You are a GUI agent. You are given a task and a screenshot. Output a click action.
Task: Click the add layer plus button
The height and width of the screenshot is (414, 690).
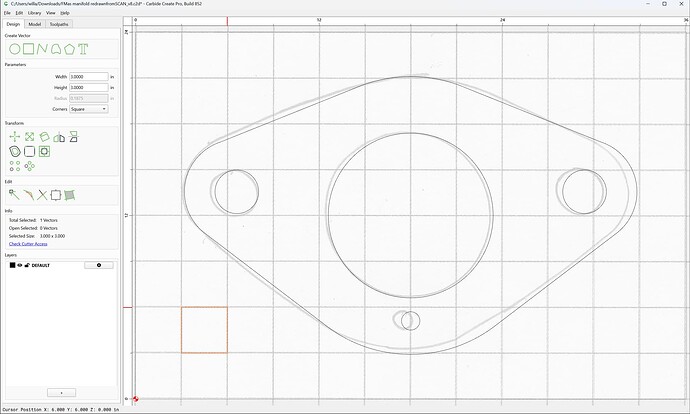61,392
